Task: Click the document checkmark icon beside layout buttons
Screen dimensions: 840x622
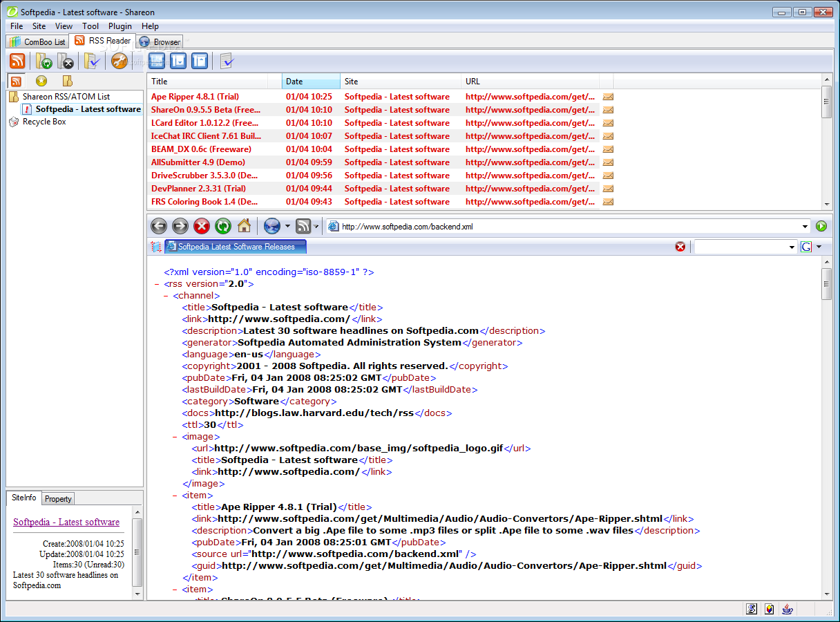Action: (x=227, y=61)
